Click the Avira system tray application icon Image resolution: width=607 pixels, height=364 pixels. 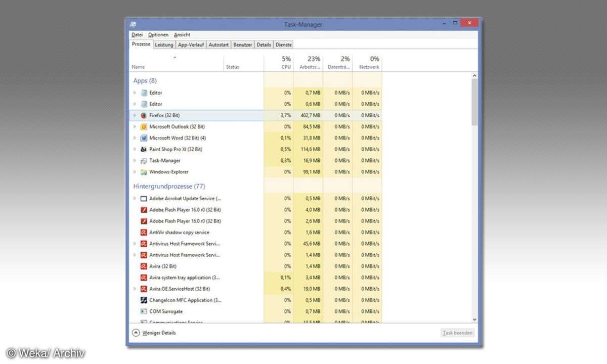point(144,278)
